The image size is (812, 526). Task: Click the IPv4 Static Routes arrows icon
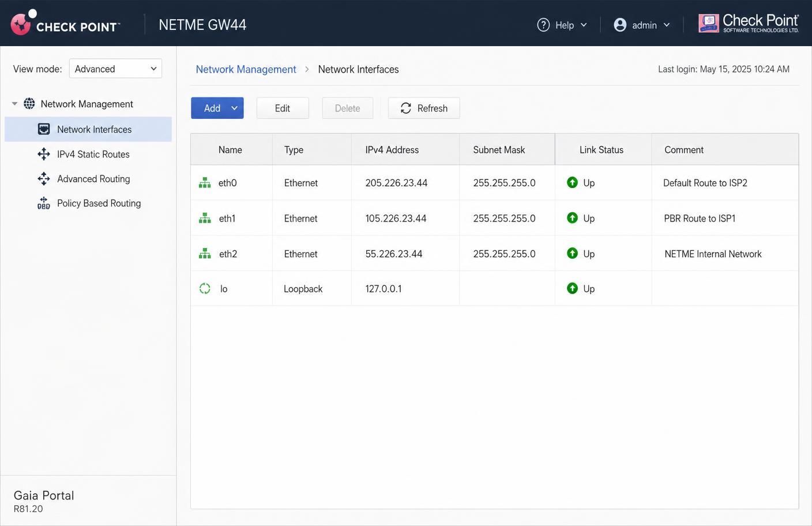(44, 154)
